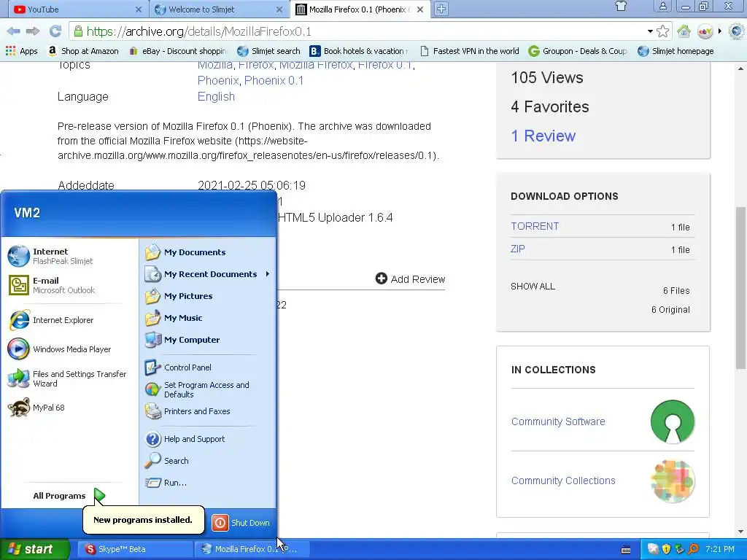747x560 pixels.
Task: Open the home page icon
Action: click(x=684, y=31)
